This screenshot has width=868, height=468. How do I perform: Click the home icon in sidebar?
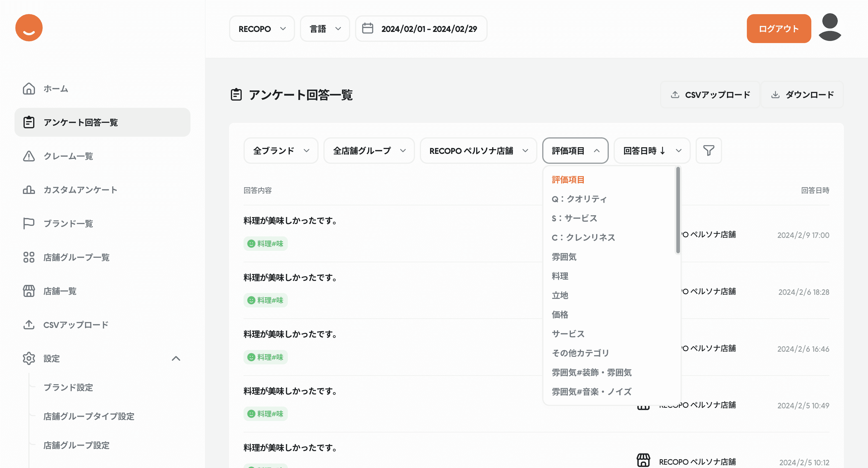pyautogui.click(x=29, y=89)
